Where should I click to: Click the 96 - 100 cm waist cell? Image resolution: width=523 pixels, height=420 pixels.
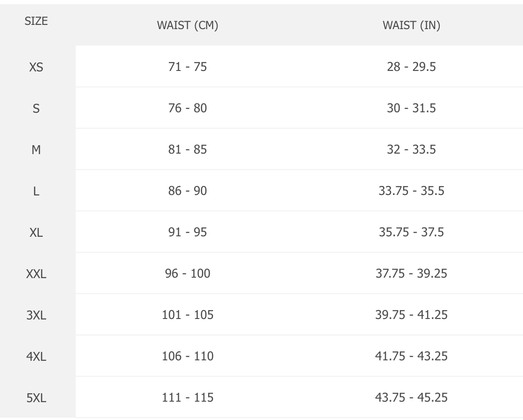tap(188, 273)
